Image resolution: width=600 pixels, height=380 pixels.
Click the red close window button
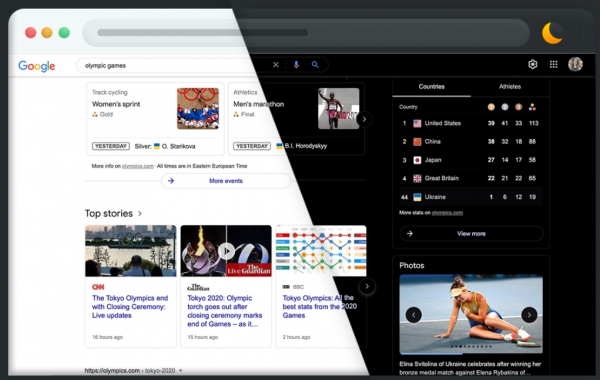tap(31, 33)
